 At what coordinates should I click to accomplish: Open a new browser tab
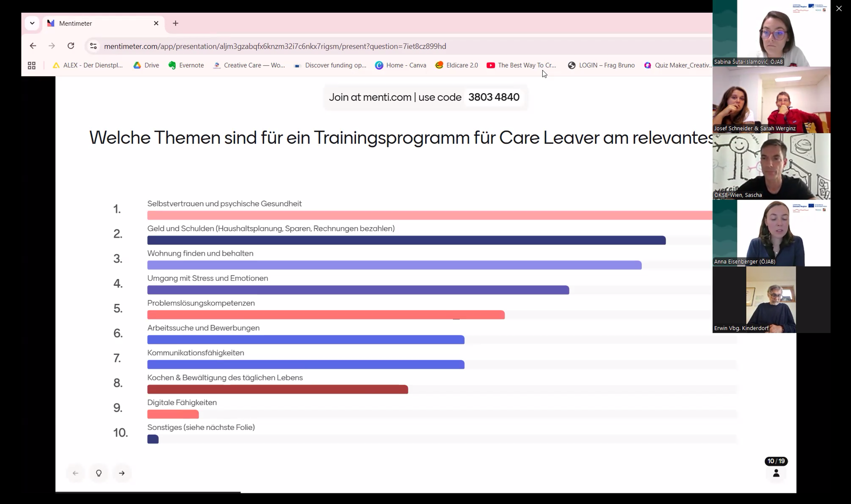tap(175, 23)
